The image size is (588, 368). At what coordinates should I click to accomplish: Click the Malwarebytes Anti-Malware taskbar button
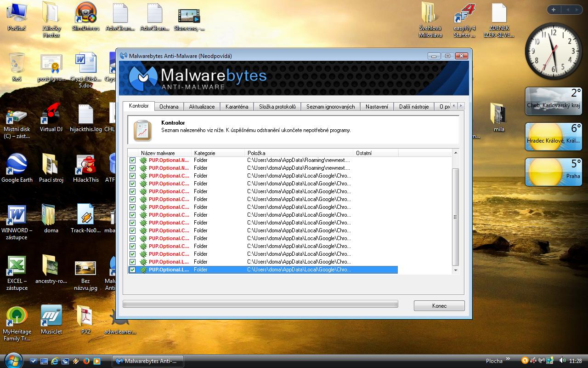point(148,361)
